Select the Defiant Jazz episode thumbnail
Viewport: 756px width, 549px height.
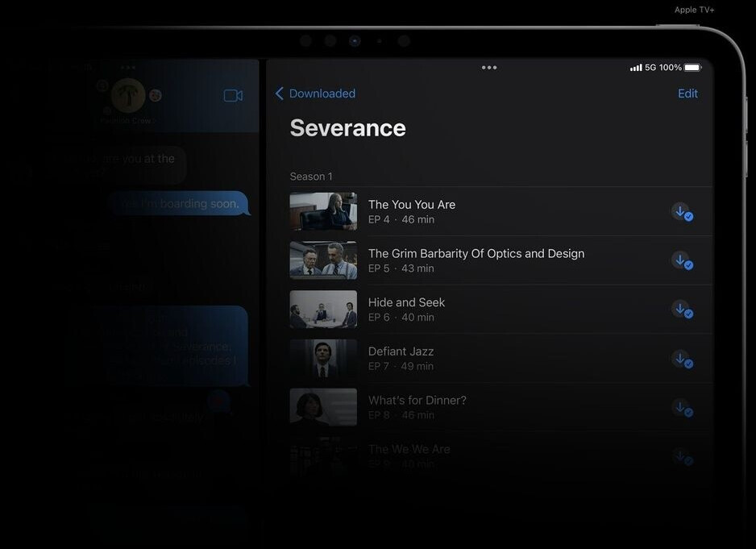323,359
